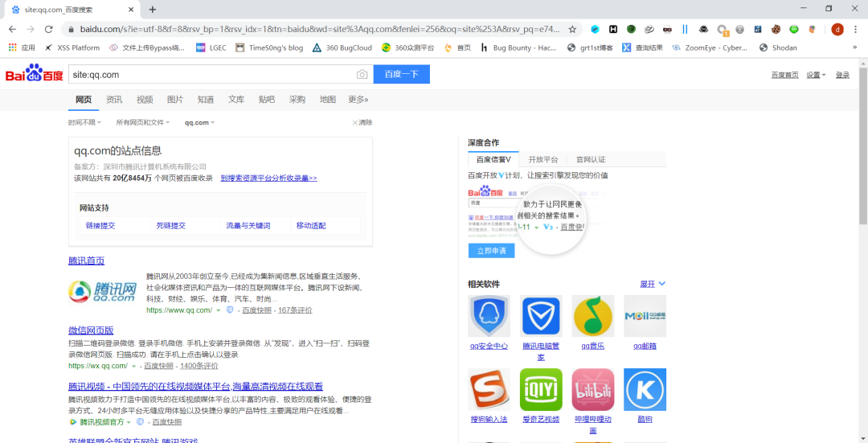Viewport: 868px width, 443px height.
Task: Click the qq音乐 app icon
Action: point(593,316)
